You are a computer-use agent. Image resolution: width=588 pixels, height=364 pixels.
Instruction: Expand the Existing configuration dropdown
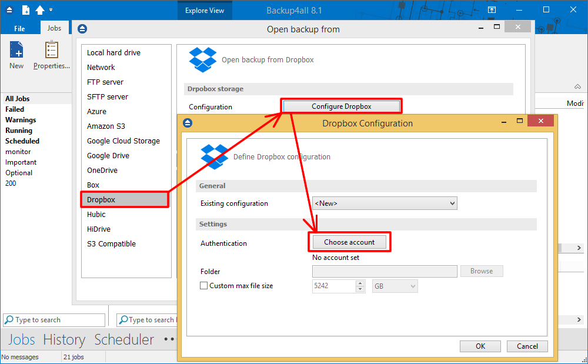click(x=452, y=203)
